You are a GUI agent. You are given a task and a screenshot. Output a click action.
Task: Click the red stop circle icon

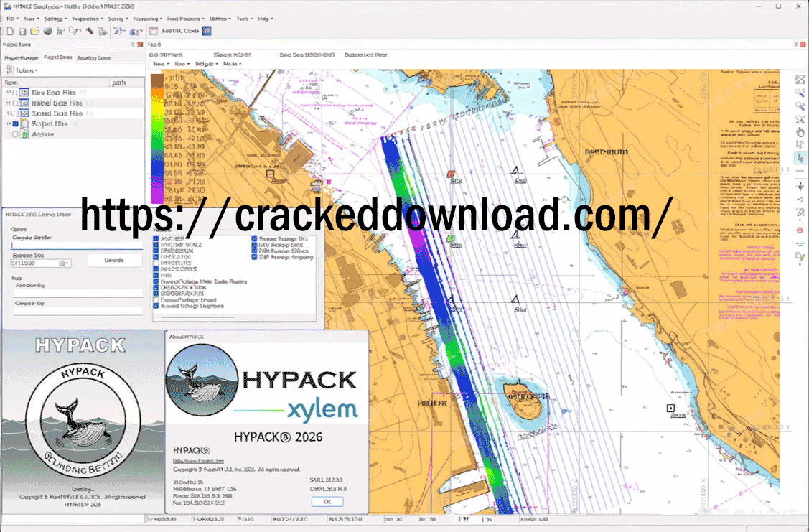[800, 230]
